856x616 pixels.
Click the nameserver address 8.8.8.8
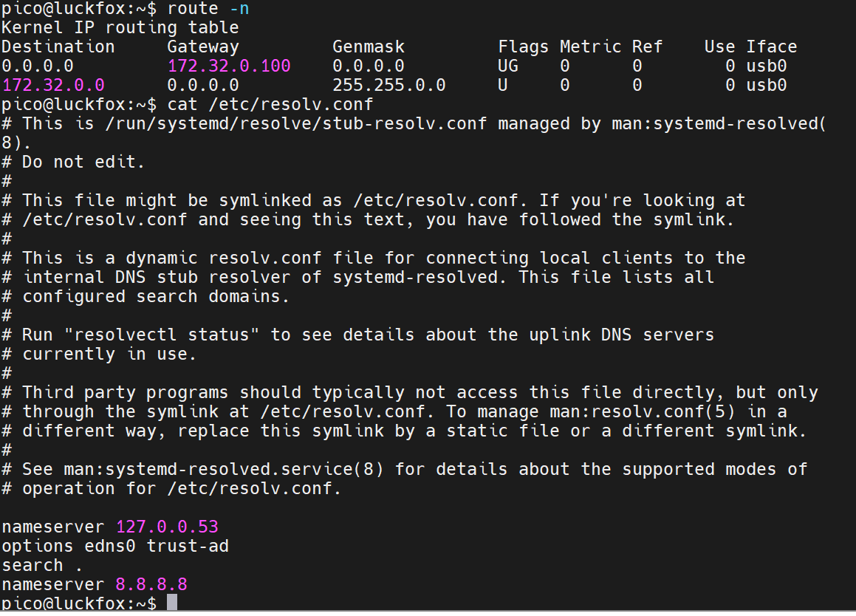click(x=151, y=584)
